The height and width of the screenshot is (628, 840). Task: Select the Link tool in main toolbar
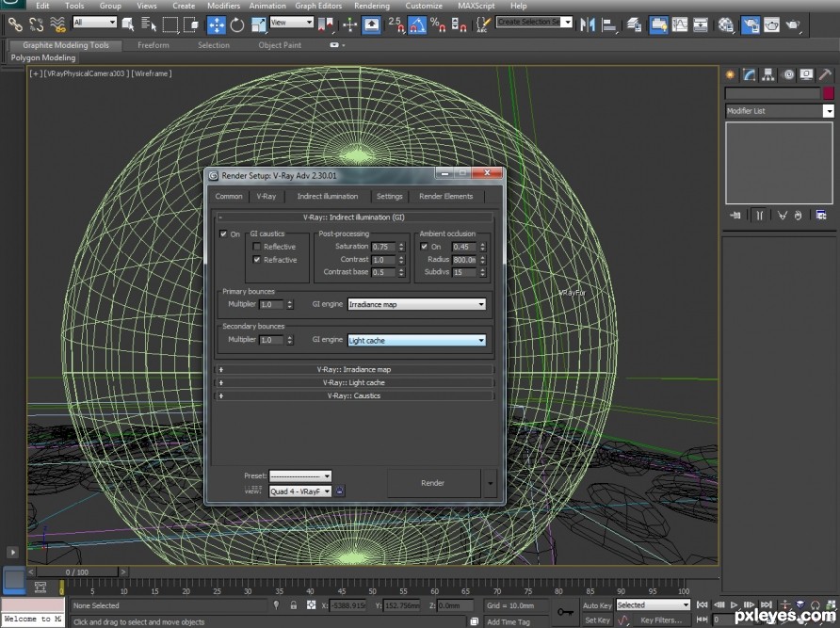point(15,24)
